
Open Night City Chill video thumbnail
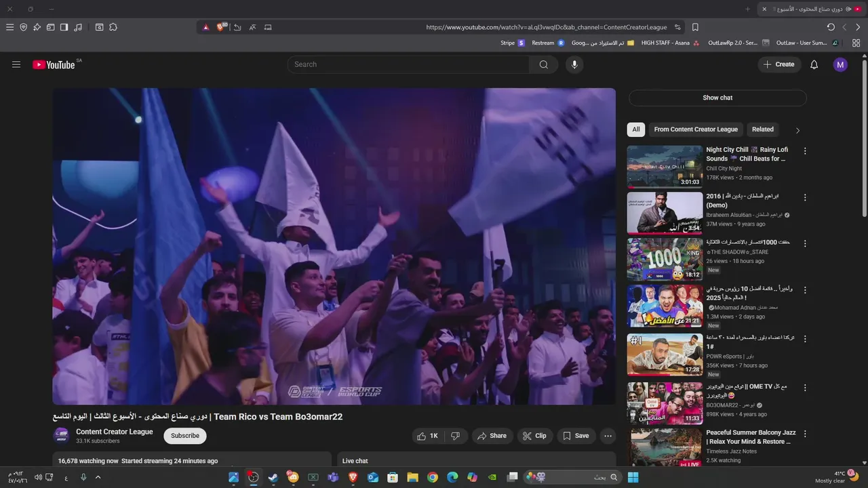click(665, 167)
